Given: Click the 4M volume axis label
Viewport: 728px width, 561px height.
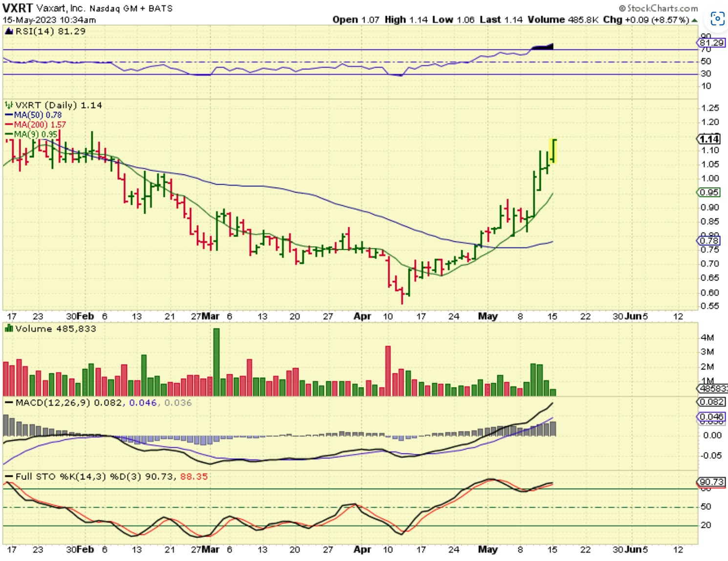Looking at the screenshot, I should pos(707,338).
